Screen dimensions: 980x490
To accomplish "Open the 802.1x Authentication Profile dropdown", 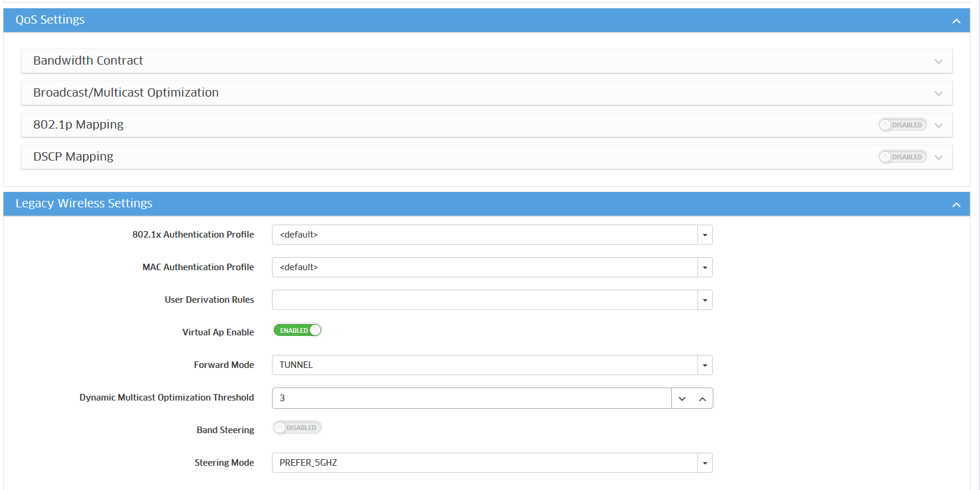I will pyautogui.click(x=704, y=235).
